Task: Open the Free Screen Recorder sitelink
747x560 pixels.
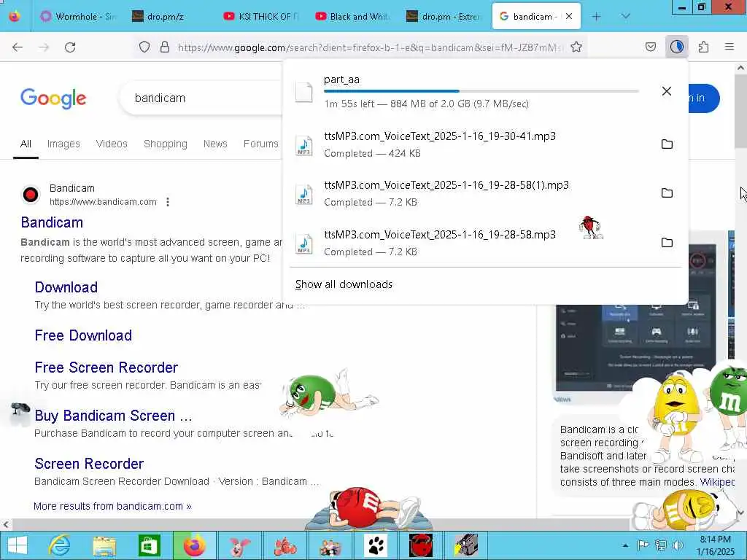Action: point(107,367)
